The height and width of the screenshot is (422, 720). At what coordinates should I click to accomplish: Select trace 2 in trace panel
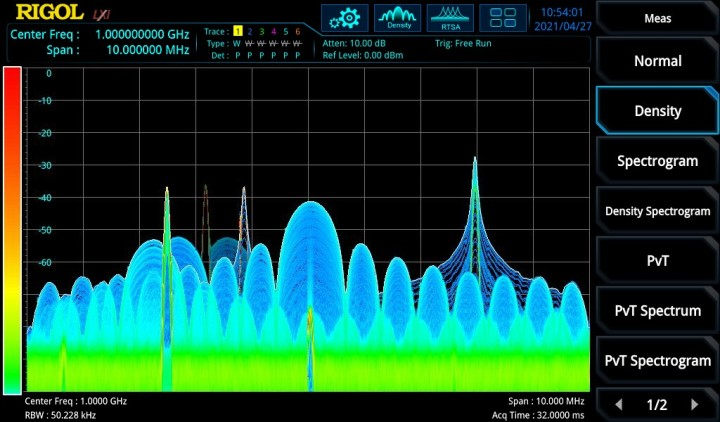[250, 32]
